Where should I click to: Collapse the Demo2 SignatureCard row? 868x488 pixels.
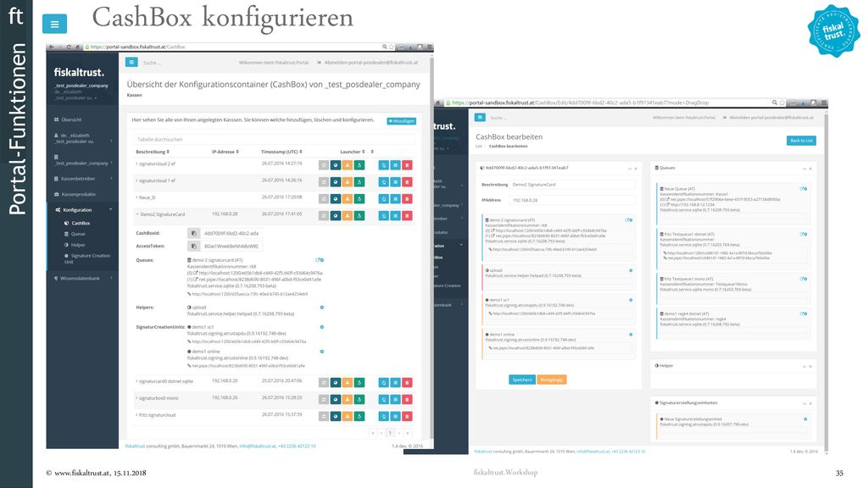(x=137, y=214)
